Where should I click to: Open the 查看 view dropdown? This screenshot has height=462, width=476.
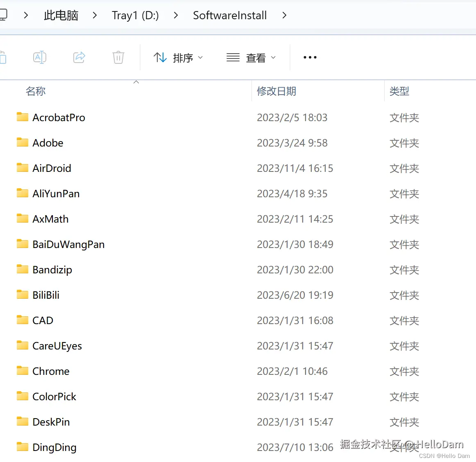tap(251, 57)
